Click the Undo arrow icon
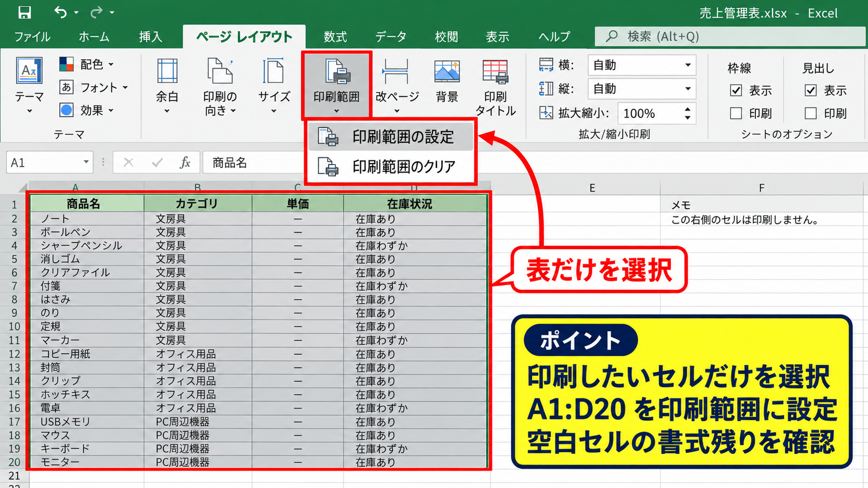 pos(60,12)
